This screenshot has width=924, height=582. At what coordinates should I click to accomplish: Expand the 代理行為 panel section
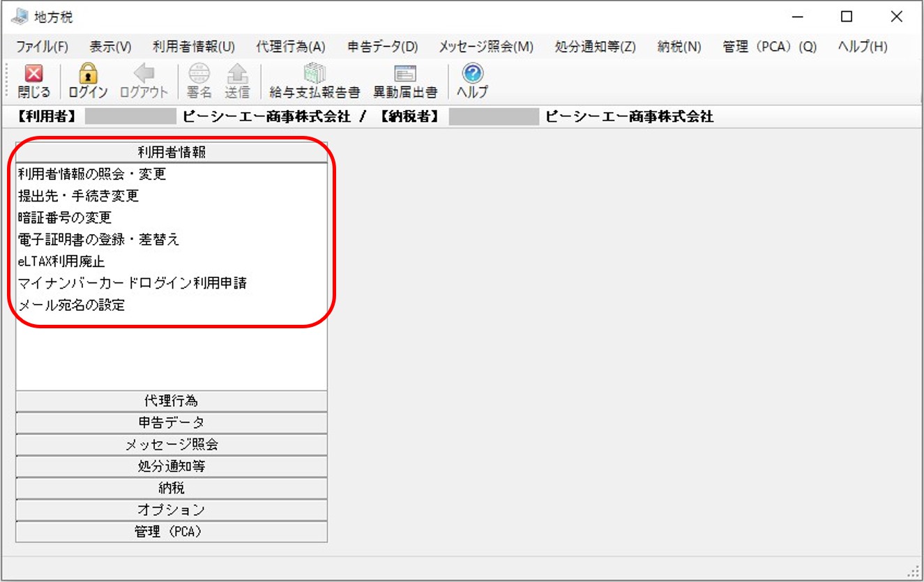coord(172,401)
